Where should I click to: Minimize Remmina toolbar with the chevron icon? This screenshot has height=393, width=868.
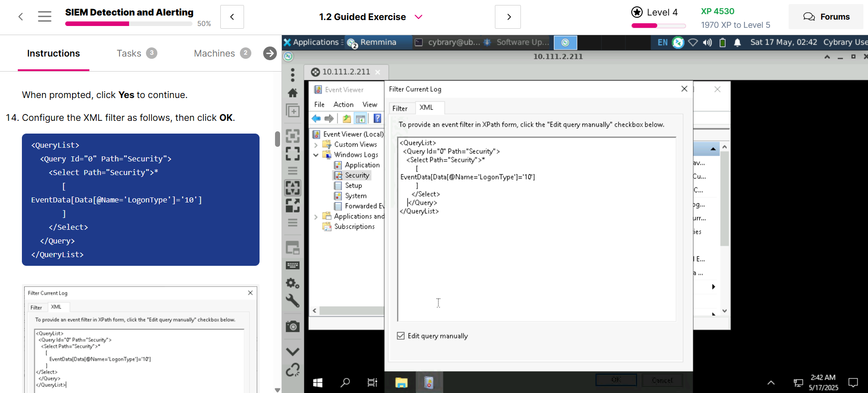[x=292, y=352]
